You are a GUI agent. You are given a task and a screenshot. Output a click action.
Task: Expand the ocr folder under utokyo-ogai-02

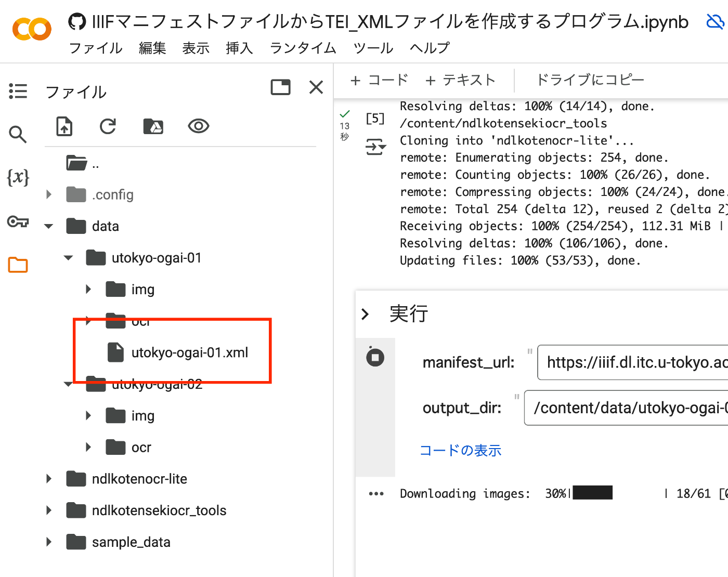coord(87,447)
